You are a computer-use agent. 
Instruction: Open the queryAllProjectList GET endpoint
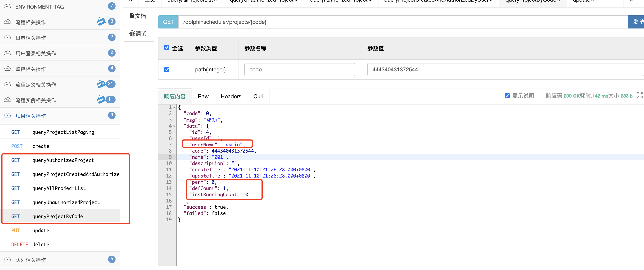[59, 188]
